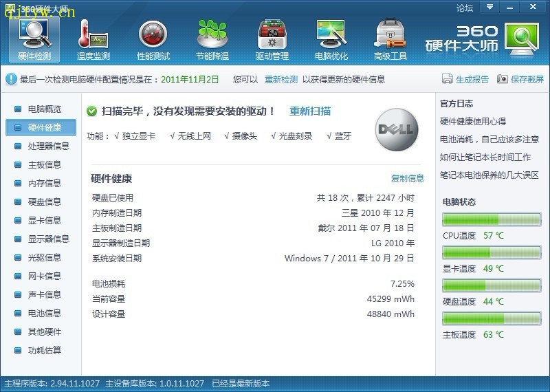Screen dimensions: 550x392
Task: Click 重新检测 to re-detect hardware
Action: 281,79
